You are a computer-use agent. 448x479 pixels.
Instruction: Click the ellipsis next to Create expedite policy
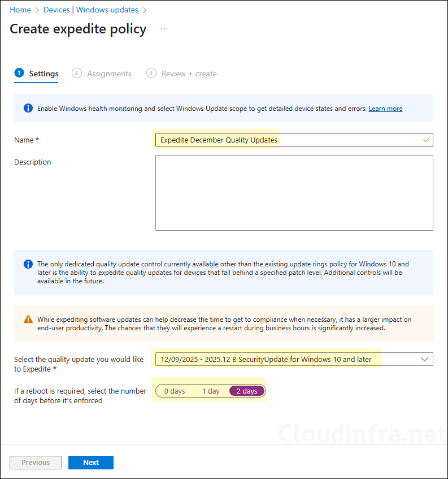tap(164, 28)
